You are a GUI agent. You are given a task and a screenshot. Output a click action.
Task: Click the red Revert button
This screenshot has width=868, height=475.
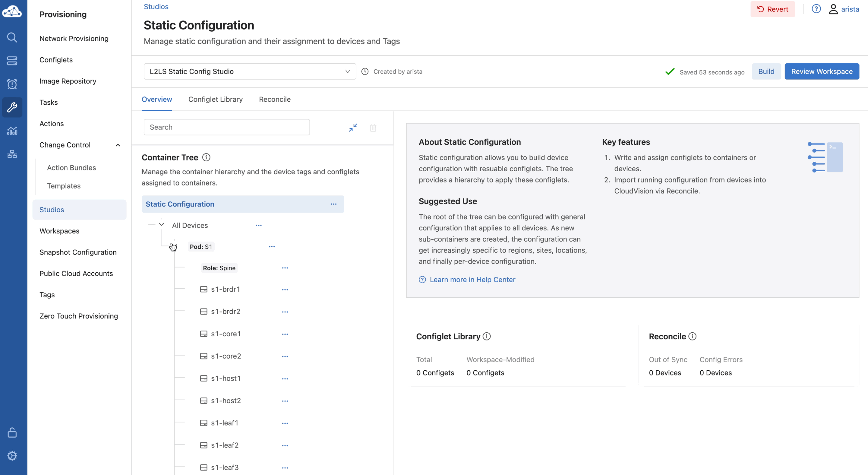pos(772,9)
